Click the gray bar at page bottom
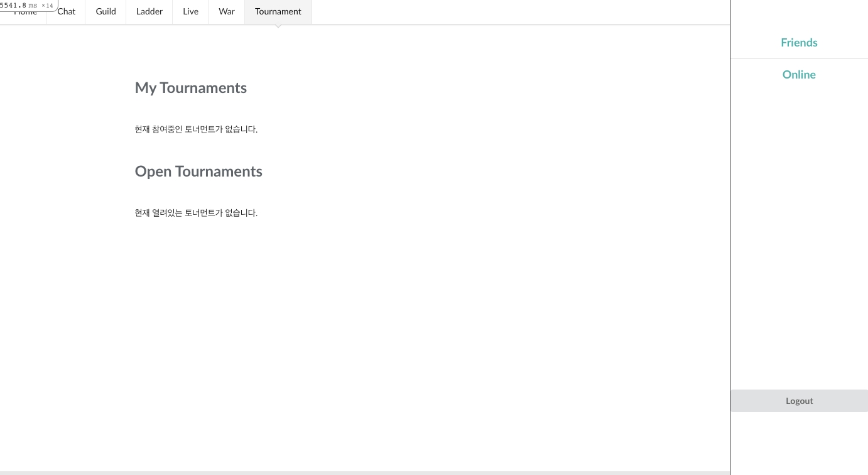Screen dimensions: 868x475 pos(364,472)
